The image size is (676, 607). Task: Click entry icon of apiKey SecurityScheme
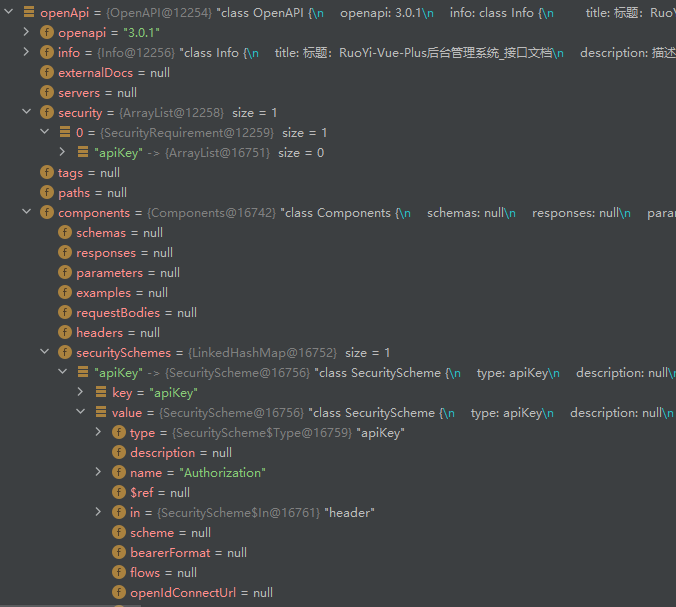click(83, 372)
